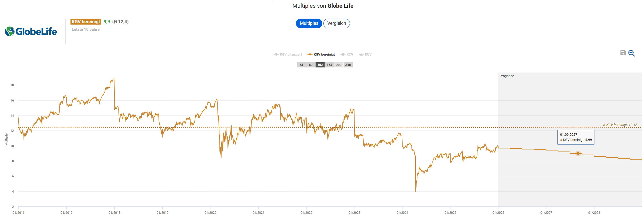Screen dimensions: 644x221
Task: Choose the 10J time range button
Action: (320, 65)
